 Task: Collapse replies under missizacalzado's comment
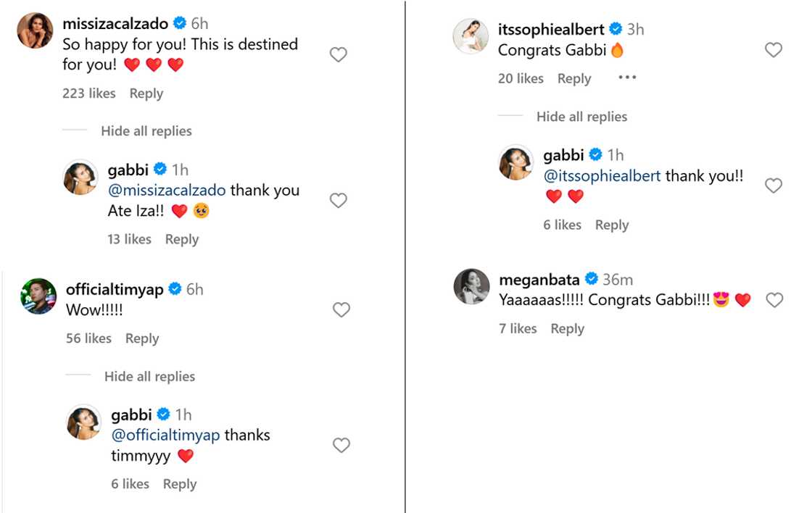[146, 131]
